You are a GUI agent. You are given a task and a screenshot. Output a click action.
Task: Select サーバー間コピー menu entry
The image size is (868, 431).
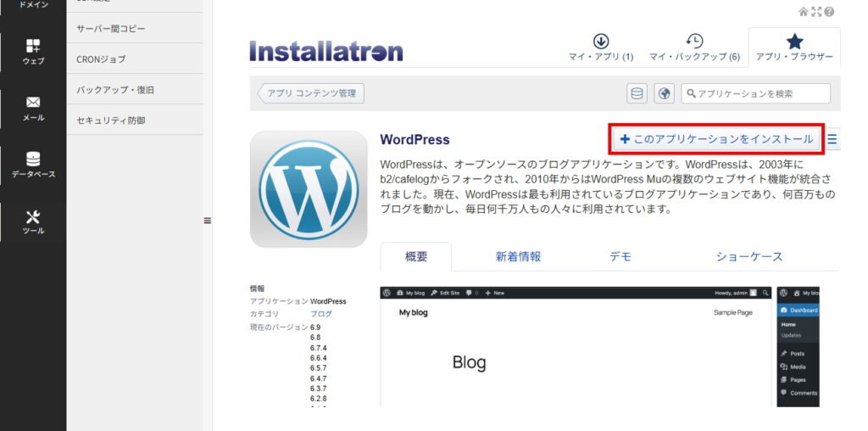point(135,28)
